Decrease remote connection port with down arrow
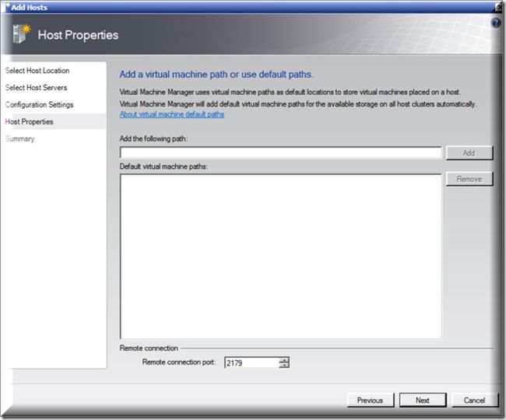The image size is (506, 420). (x=284, y=366)
